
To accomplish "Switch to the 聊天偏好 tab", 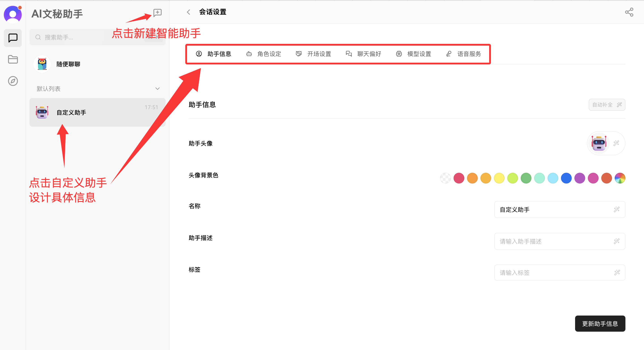I will pyautogui.click(x=363, y=54).
